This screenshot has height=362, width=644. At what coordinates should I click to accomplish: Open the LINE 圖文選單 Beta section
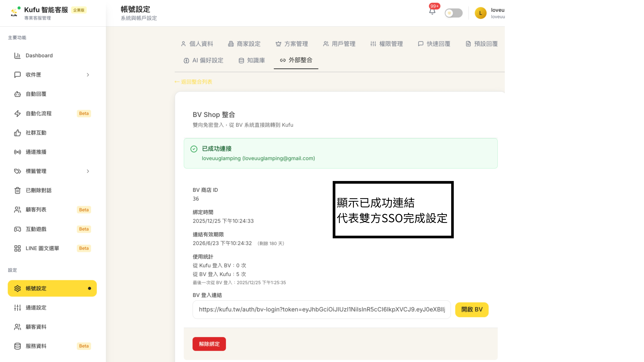click(42, 248)
